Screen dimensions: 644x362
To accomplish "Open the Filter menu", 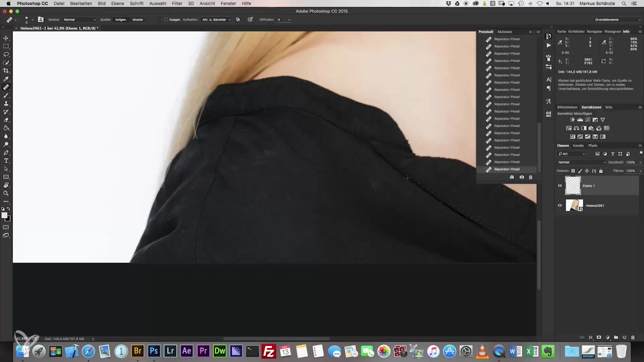I will (177, 3).
